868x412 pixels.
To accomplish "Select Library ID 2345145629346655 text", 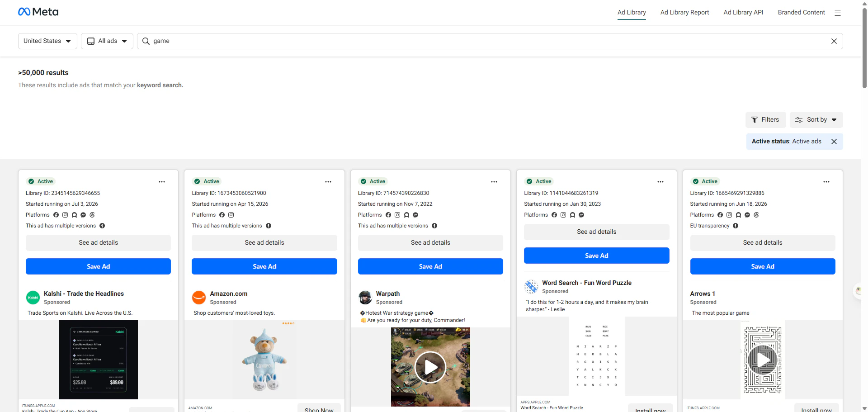I will tap(63, 193).
